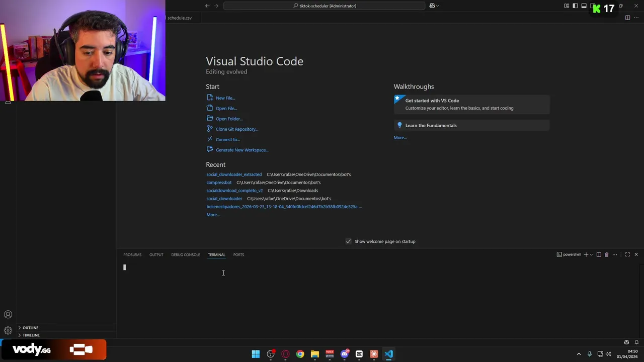
Task: Go back with the left arrow
Action: coord(207,6)
